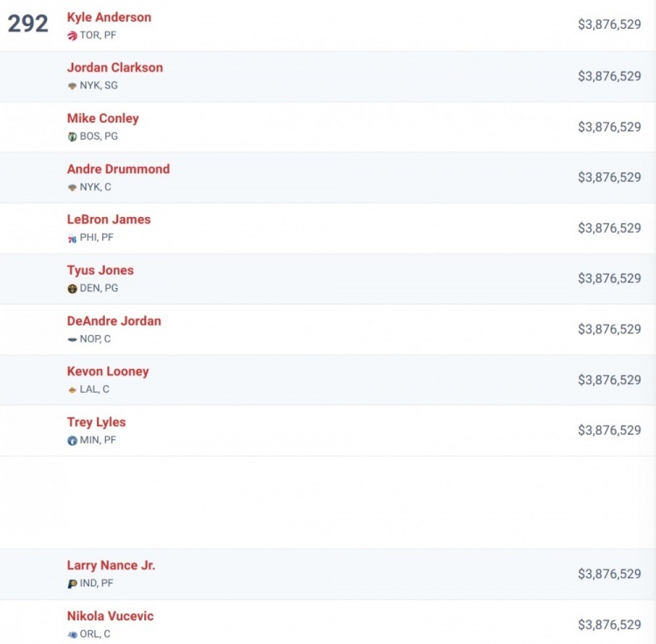This screenshot has height=644, width=656.
Task: Open Mike Conley's player profile
Action: tap(103, 118)
